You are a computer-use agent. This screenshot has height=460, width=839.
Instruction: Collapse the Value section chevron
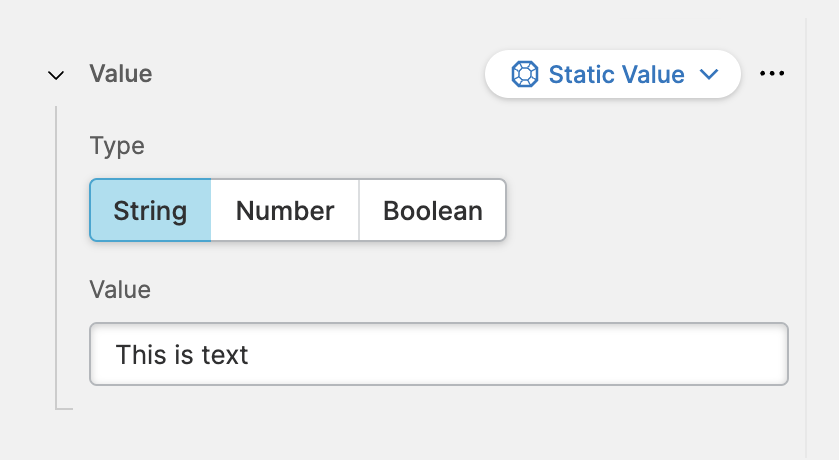(x=57, y=75)
